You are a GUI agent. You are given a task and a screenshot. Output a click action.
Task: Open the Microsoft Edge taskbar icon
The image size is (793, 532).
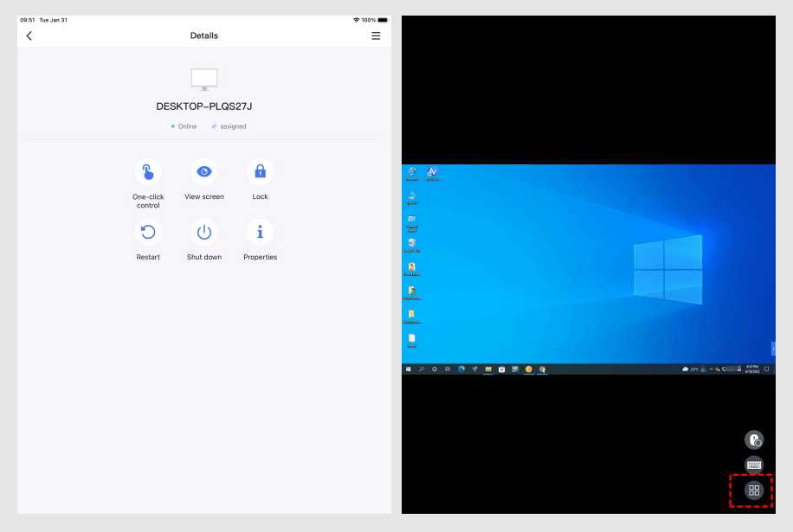click(x=461, y=369)
